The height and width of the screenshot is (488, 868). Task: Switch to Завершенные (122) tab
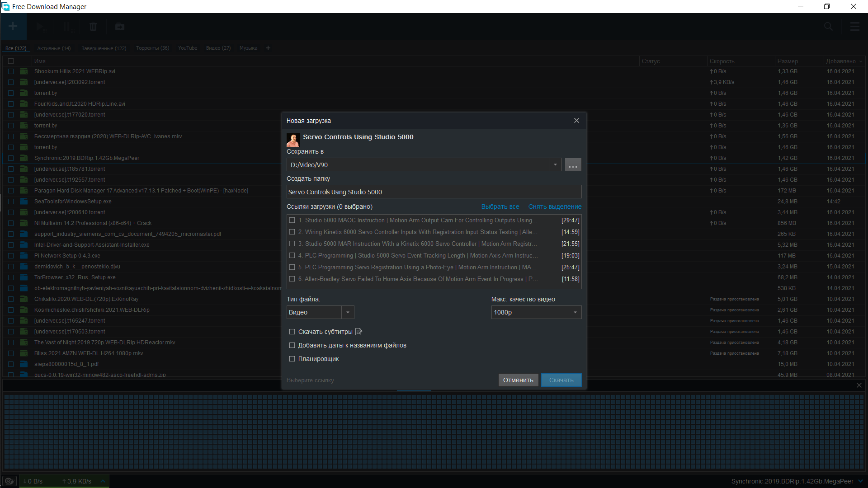tap(104, 48)
